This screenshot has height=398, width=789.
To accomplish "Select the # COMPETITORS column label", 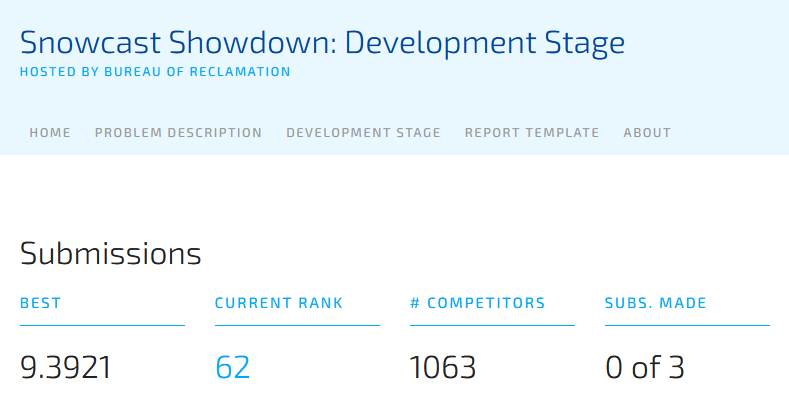I will 478,303.
